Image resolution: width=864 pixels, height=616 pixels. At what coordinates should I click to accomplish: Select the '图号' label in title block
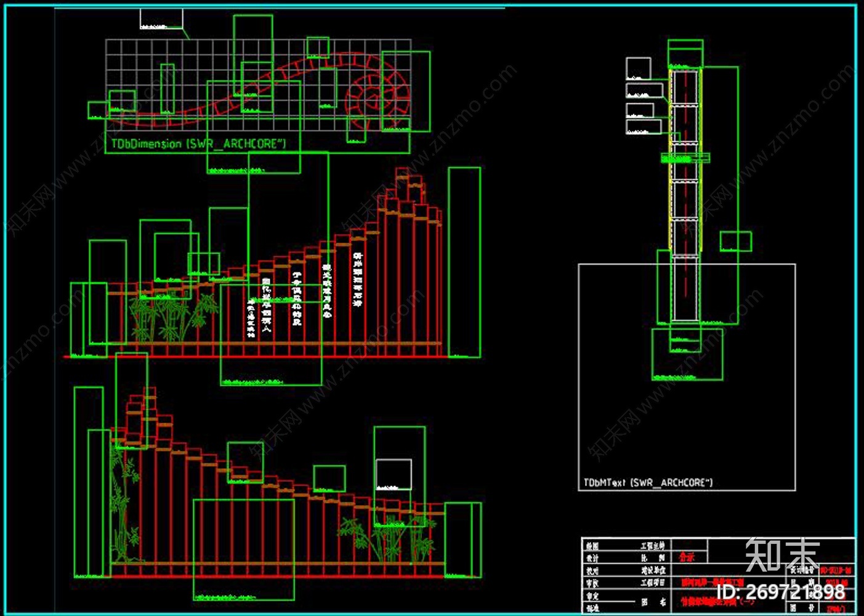coord(803,607)
